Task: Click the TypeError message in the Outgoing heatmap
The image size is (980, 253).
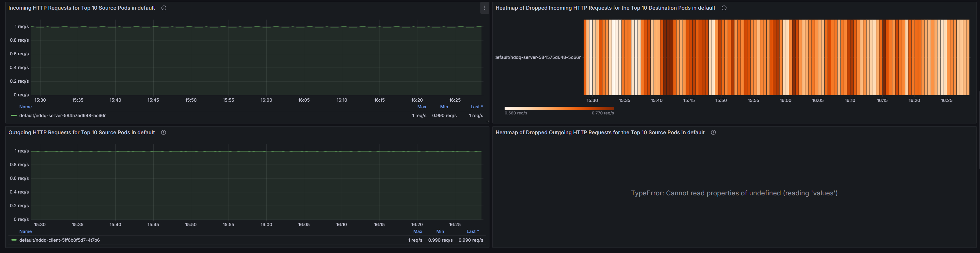Action: pos(734,193)
